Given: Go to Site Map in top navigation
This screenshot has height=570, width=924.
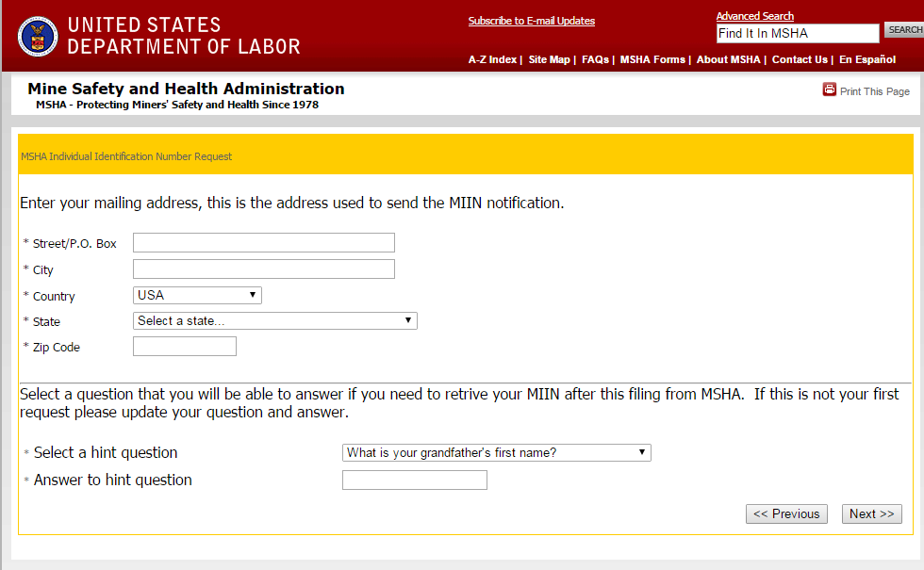Looking at the screenshot, I should pyautogui.click(x=549, y=59).
